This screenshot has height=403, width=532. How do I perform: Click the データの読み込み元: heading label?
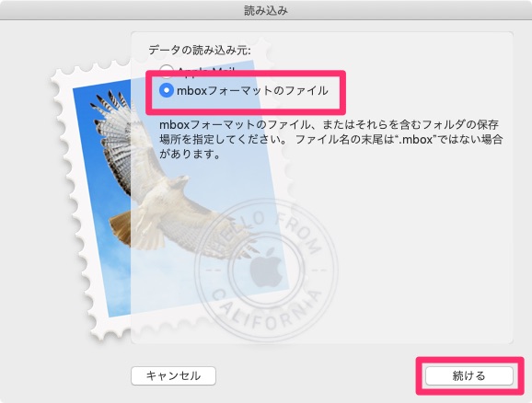200,51
